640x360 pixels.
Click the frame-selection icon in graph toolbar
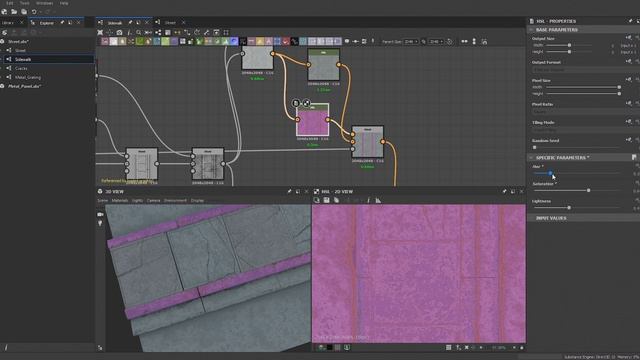click(226, 32)
